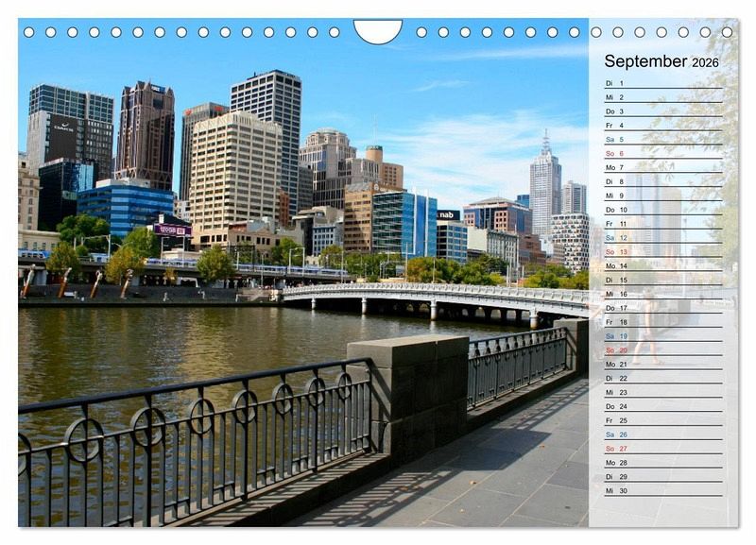756x545 pixels.
Task: Click the calendar hanger notch at top
Action: [377, 30]
